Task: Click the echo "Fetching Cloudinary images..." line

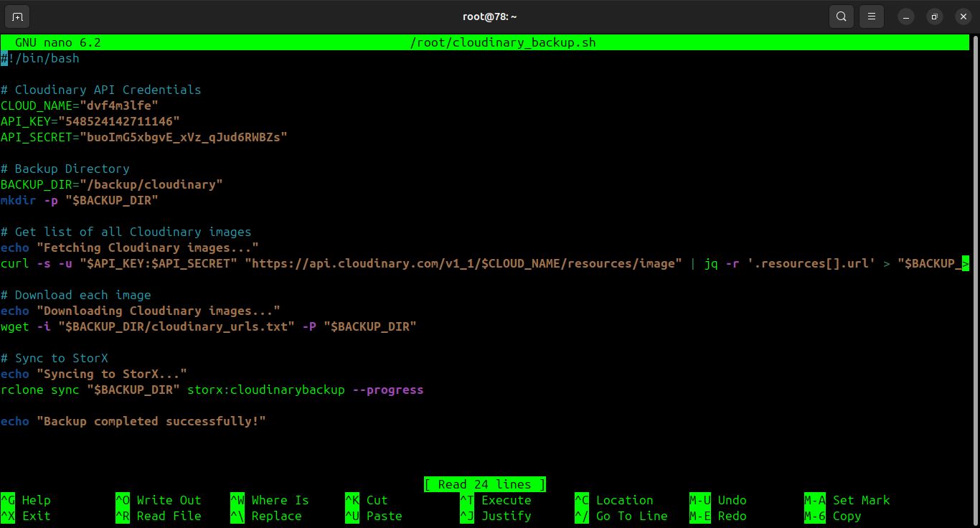Action: [130, 247]
